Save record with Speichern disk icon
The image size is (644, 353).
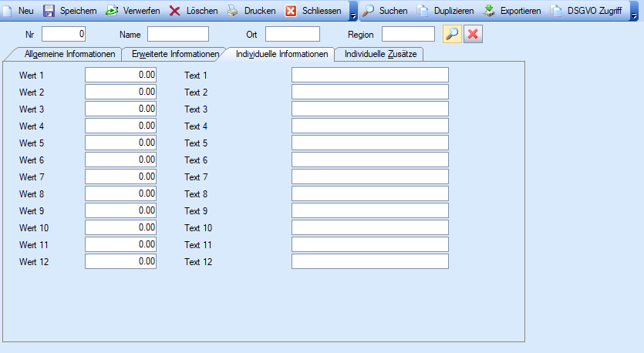49,11
